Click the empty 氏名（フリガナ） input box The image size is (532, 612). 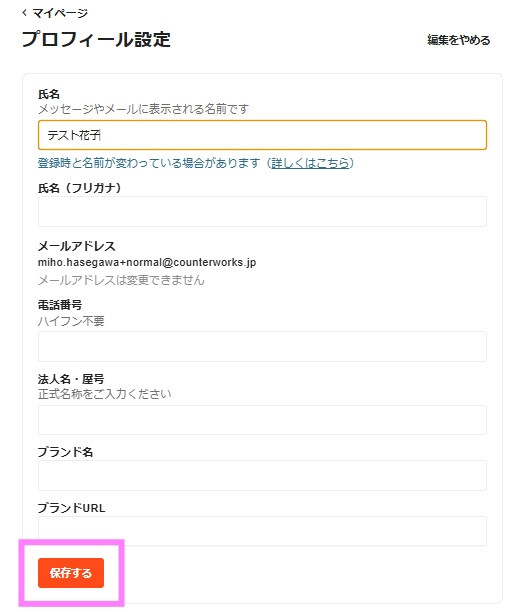(262, 212)
